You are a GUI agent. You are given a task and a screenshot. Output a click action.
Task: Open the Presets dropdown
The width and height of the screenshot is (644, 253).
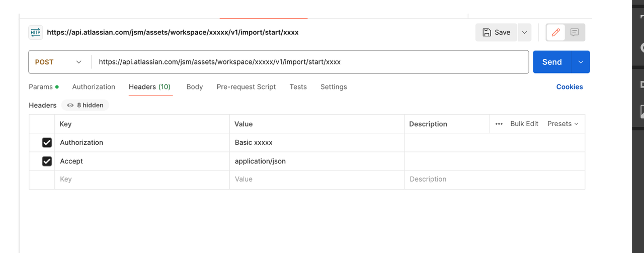[x=562, y=124]
